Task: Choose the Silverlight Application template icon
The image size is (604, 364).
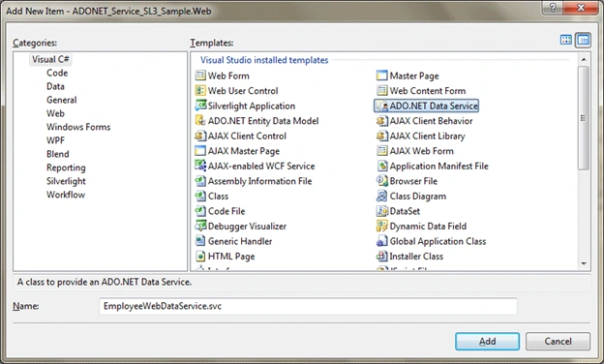Action: (x=200, y=106)
